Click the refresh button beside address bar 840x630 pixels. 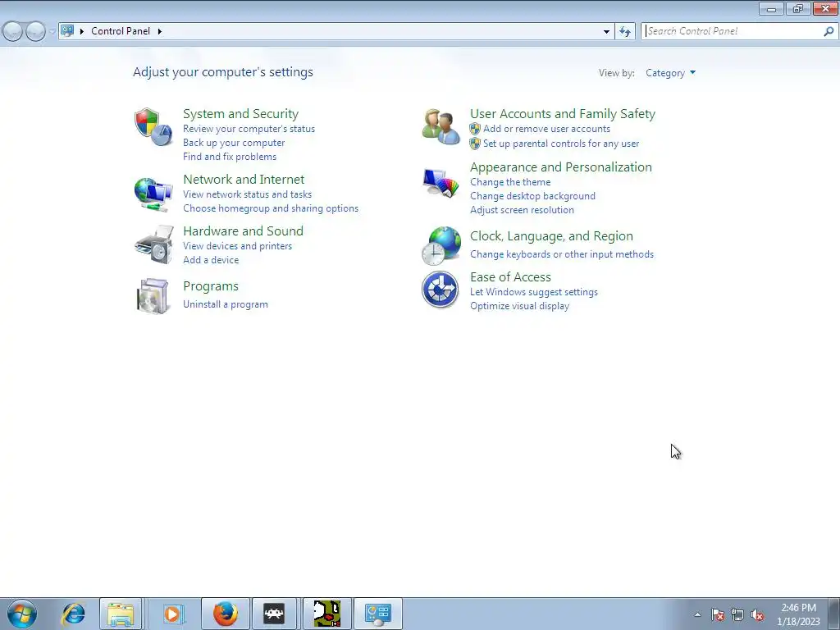coord(625,31)
